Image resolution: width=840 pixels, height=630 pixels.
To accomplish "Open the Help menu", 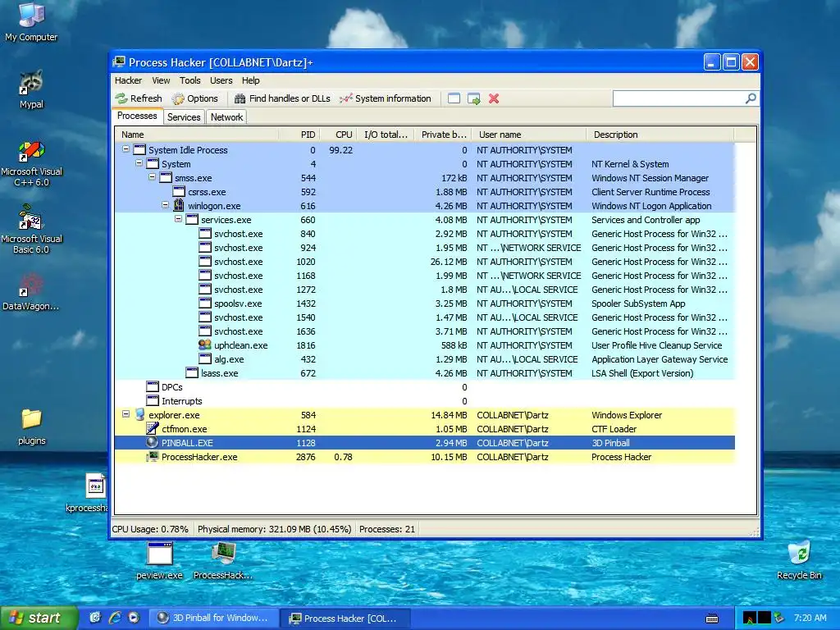I will coord(250,80).
